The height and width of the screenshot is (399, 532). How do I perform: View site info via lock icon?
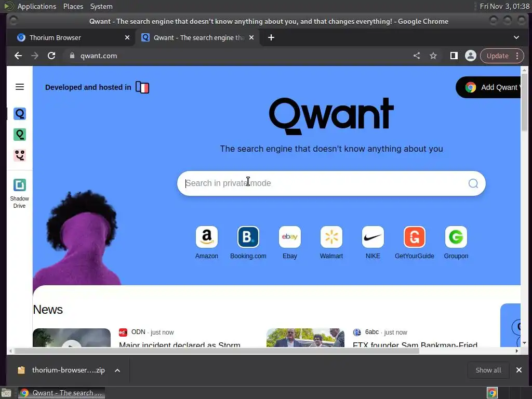72,56
